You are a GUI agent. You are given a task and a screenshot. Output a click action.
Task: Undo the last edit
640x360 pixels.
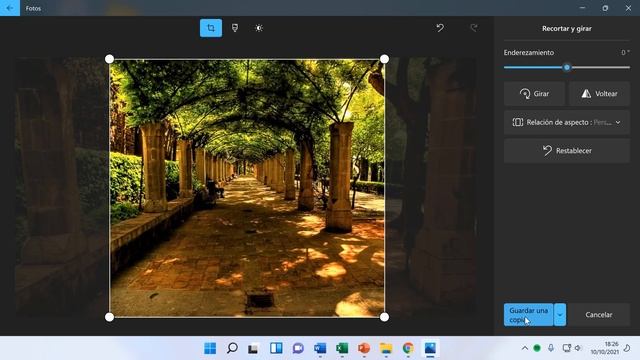440,28
